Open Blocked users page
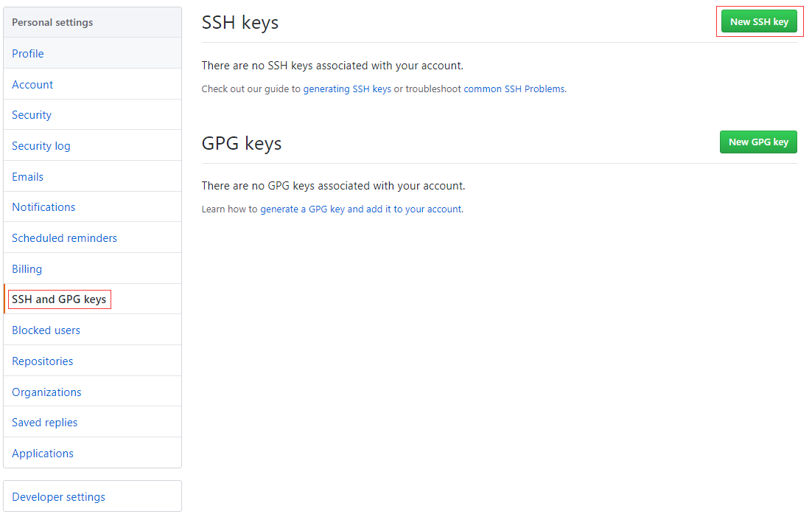The height and width of the screenshot is (517, 812). [x=92, y=330]
